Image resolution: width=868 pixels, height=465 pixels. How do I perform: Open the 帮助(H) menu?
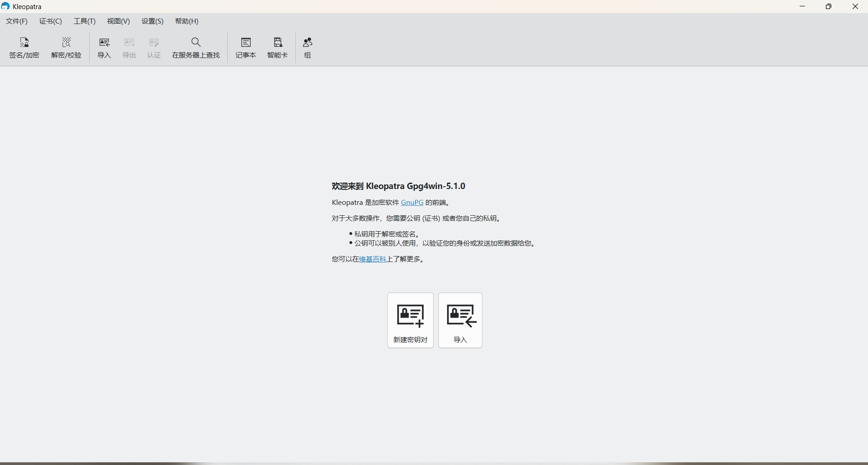tap(187, 21)
